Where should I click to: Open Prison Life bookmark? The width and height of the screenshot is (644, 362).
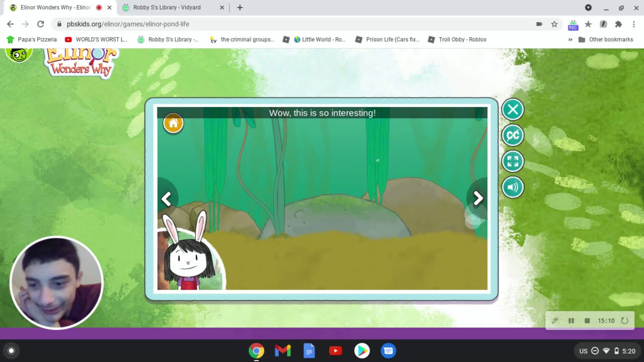(x=387, y=39)
